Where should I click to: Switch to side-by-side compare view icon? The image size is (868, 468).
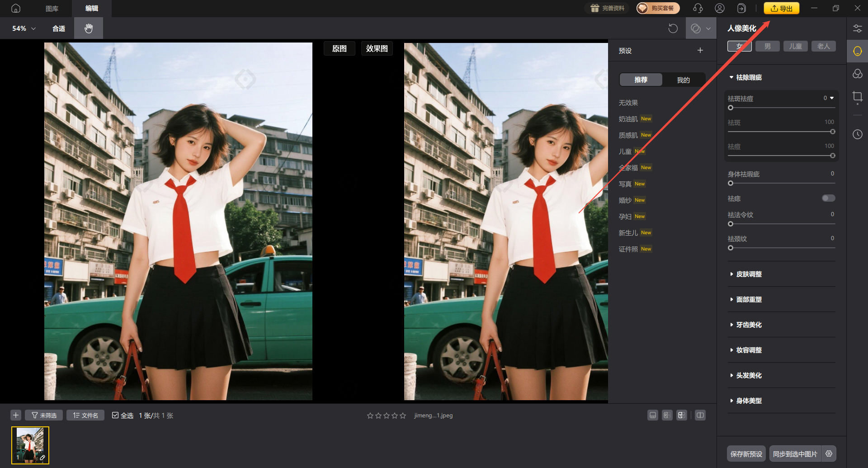pyautogui.click(x=700, y=415)
